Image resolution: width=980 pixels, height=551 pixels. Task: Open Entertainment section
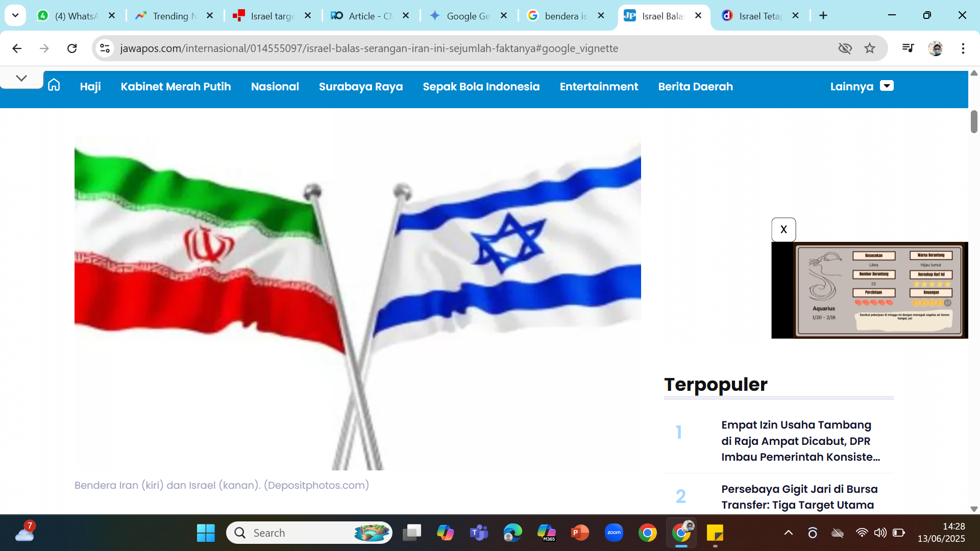point(599,86)
